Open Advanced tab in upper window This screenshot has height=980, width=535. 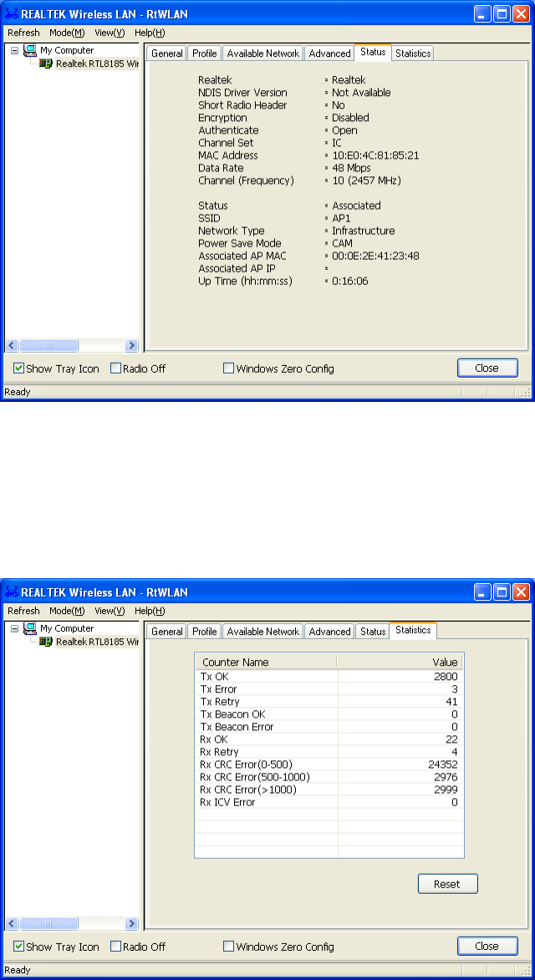pyautogui.click(x=329, y=53)
